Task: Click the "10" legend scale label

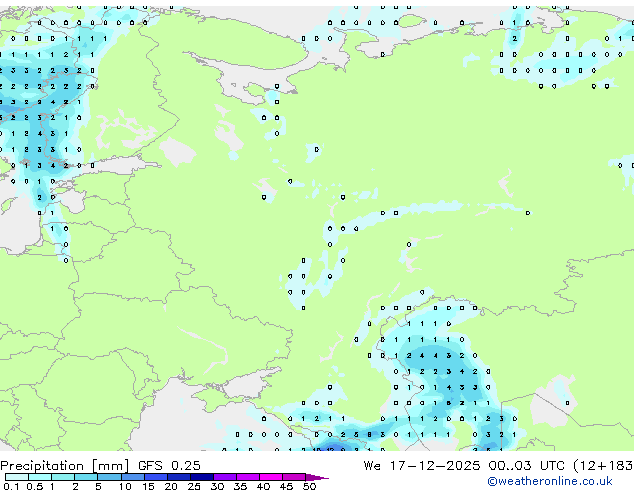Action: click(125, 486)
